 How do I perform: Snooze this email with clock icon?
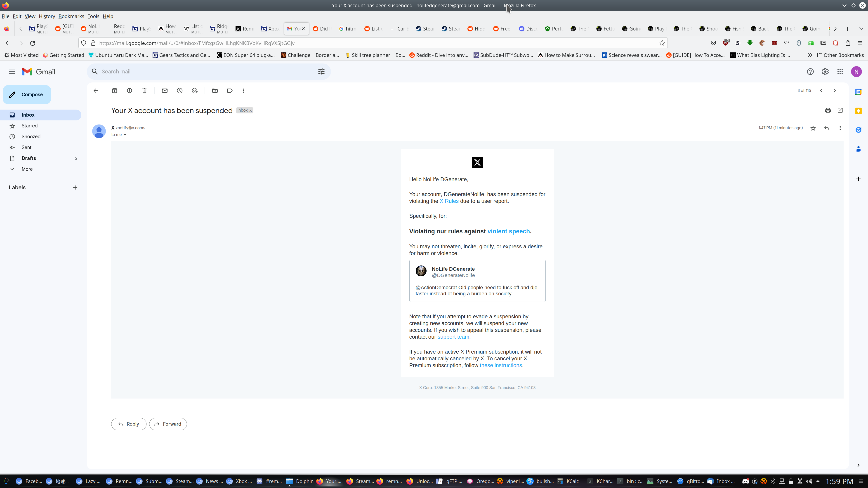click(x=180, y=91)
